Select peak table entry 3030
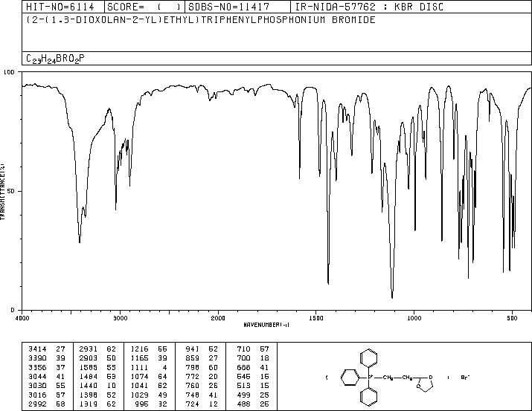Screen dimensions: 532x411 (37, 386)
